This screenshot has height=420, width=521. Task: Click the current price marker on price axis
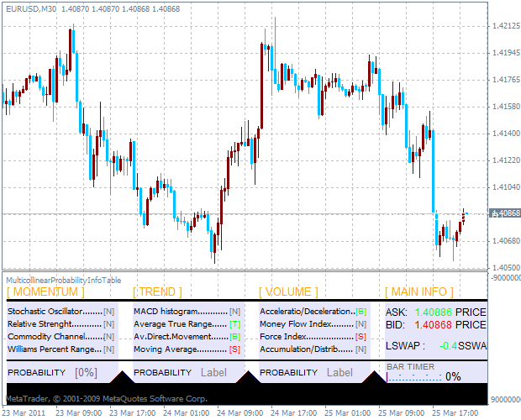pyautogui.click(x=503, y=214)
